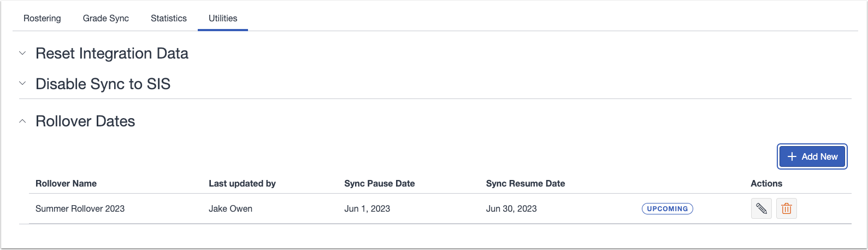Viewport: 868px width, 250px height.
Task: Click the Rollover Name column header
Action: [66, 183]
